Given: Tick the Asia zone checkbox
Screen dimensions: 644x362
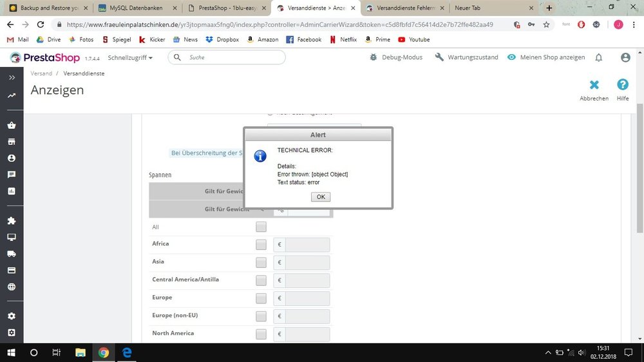Looking at the screenshot, I should click(261, 262).
